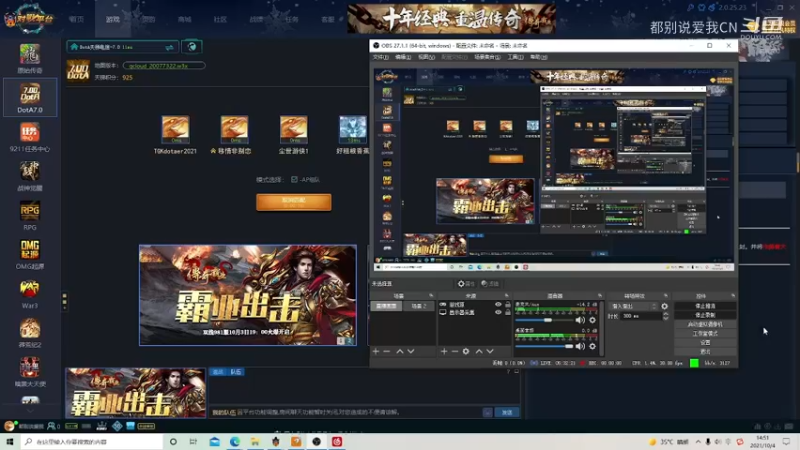Open the desktop audio settings gear in the OBS mixer
The height and width of the screenshot is (450, 800).
[x=592, y=346]
